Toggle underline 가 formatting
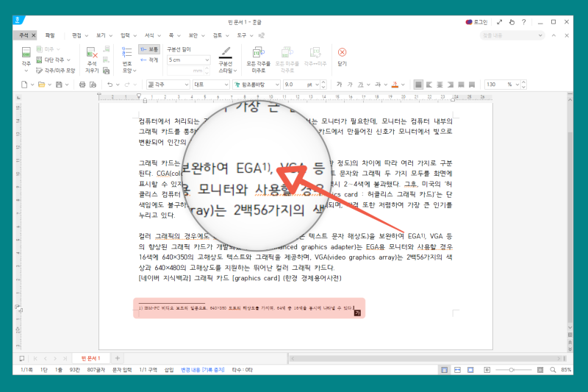 (361, 85)
